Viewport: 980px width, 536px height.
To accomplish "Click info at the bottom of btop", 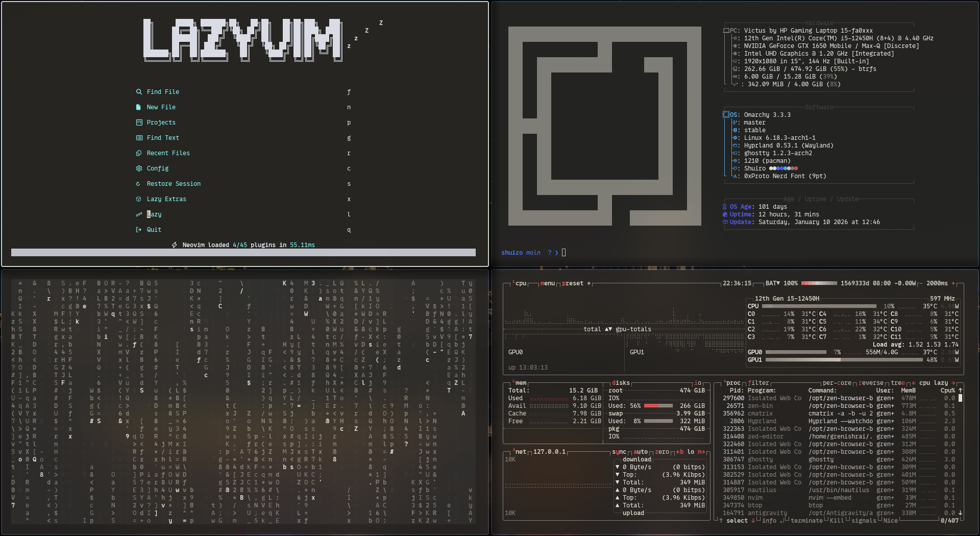I will (x=769, y=521).
